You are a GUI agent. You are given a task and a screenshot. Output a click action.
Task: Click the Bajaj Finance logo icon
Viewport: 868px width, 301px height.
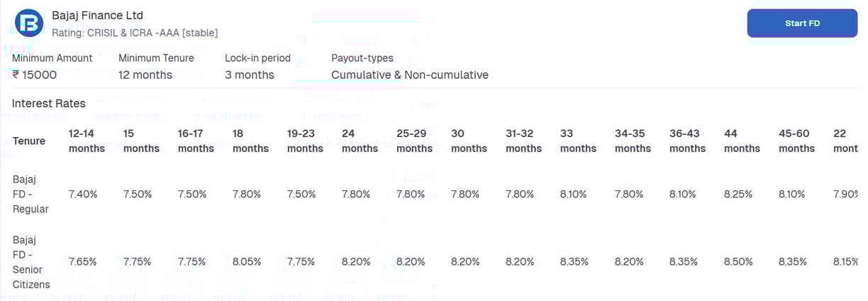(x=29, y=23)
